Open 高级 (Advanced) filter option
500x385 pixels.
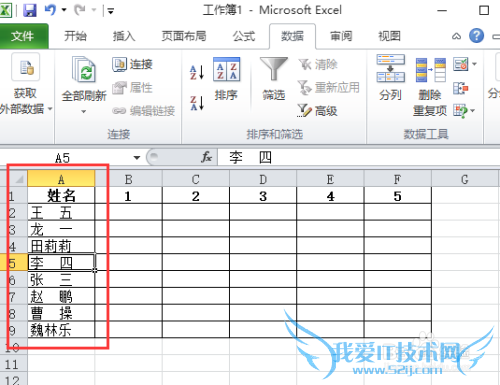(318, 111)
